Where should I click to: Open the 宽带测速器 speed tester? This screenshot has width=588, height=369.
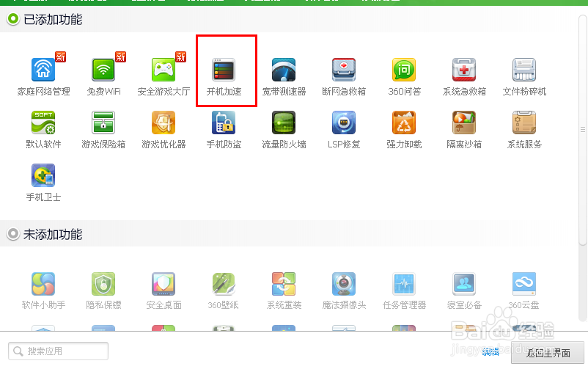[x=284, y=70]
